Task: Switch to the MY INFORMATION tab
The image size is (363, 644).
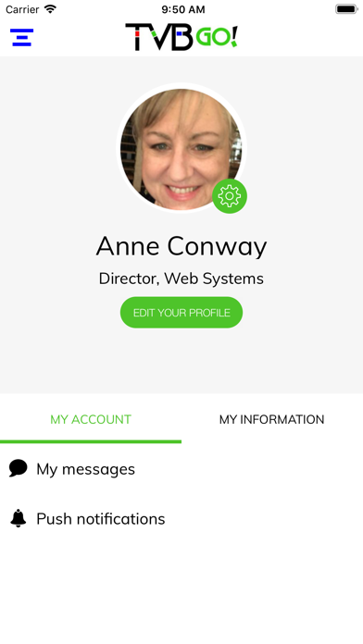Action: click(271, 419)
